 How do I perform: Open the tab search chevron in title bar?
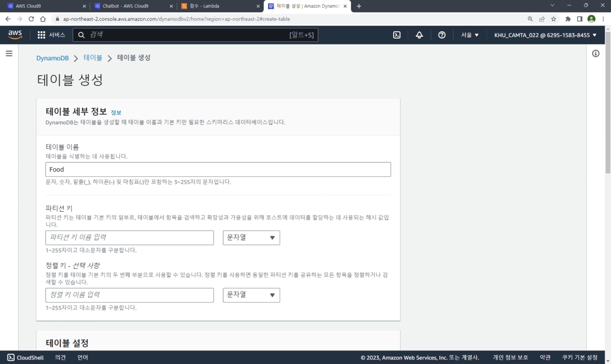(552, 5)
